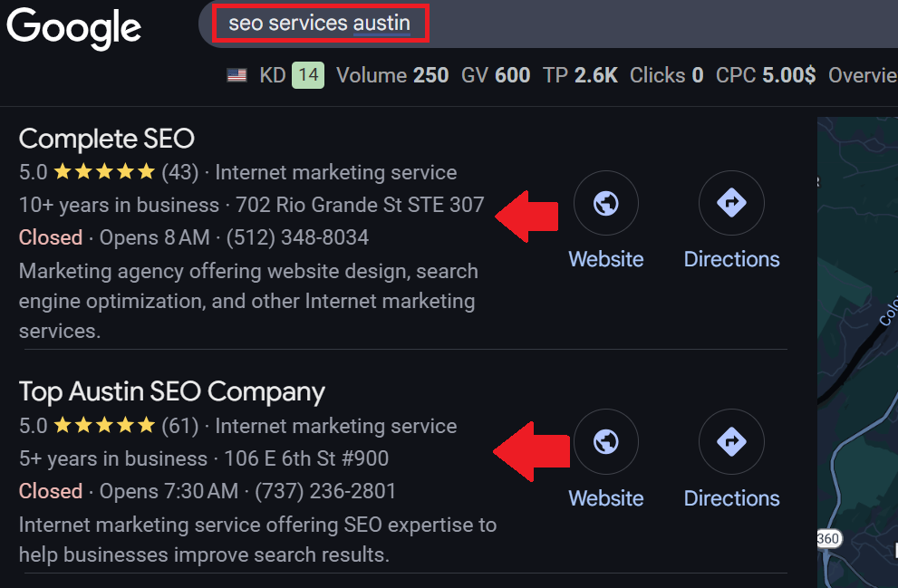The height and width of the screenshot is (588, 898).
Task: Click the globe Website icon for Complete SEO
Action: [606, 203]
